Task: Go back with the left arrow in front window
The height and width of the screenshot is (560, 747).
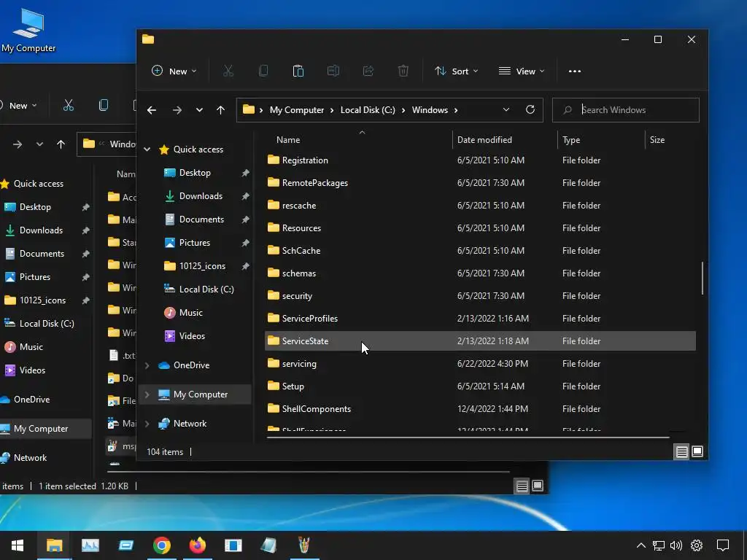Action: (x=152, y=110)
